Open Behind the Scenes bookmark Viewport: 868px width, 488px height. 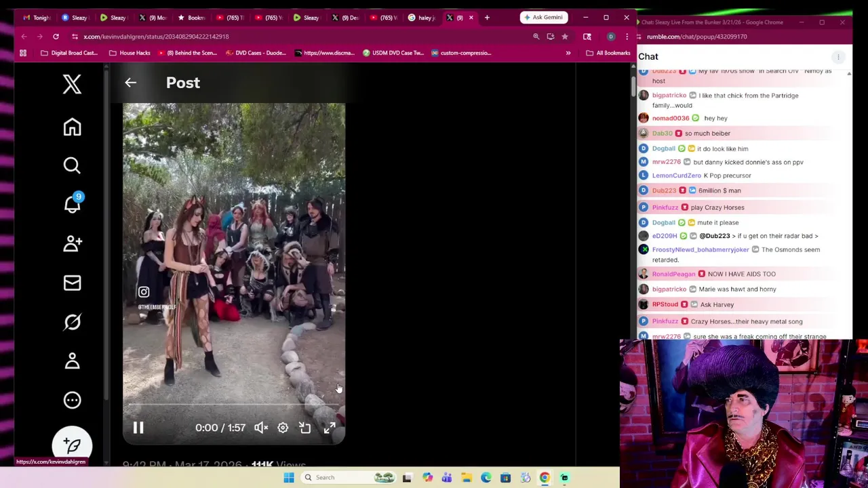pos(187,53)
